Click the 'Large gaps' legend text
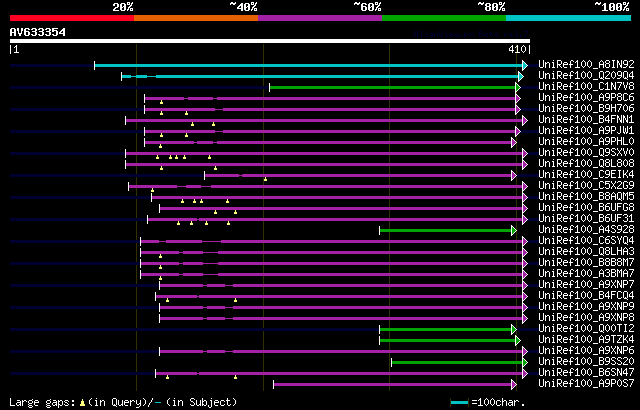The image size is (640, 410). coord(42,402)
